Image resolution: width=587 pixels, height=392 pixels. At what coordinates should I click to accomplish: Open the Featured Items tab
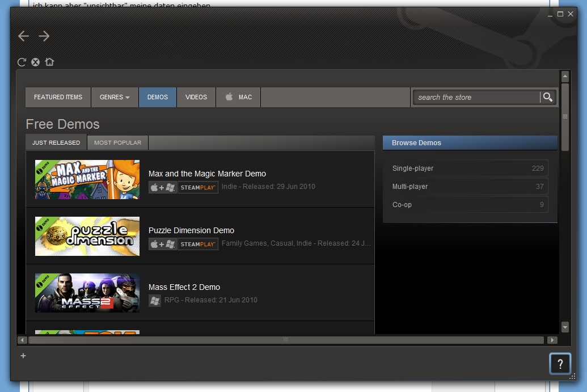pyautogui.click(x=58, y=98)
